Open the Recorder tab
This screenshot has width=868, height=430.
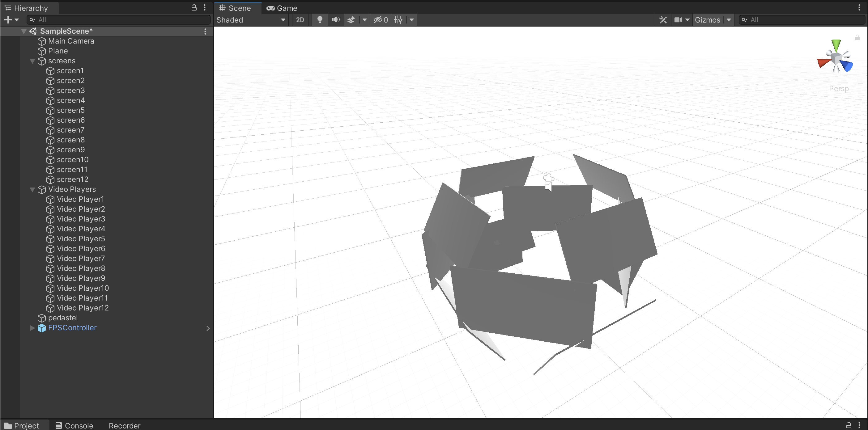pyautogui.click(x=124, y=426)
